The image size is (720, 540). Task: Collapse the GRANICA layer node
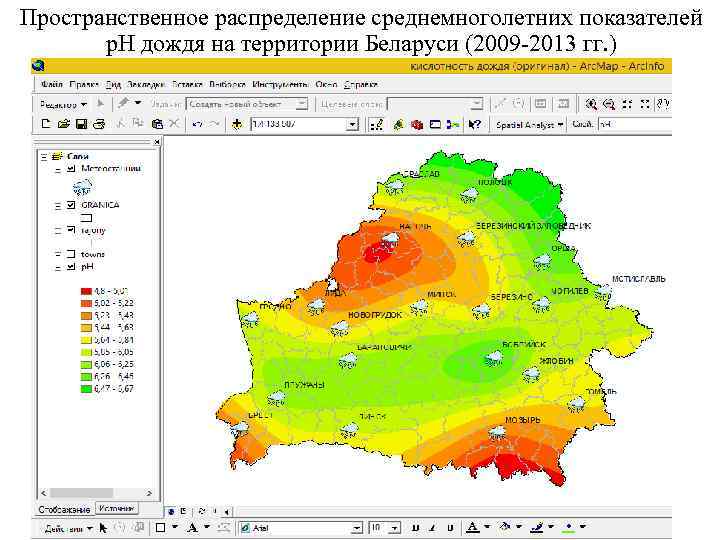pos(58,206)
